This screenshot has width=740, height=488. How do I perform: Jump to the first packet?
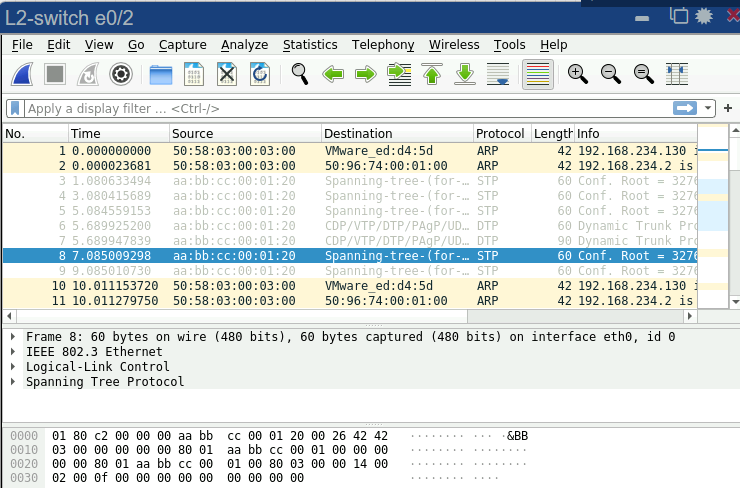point(432,74)
